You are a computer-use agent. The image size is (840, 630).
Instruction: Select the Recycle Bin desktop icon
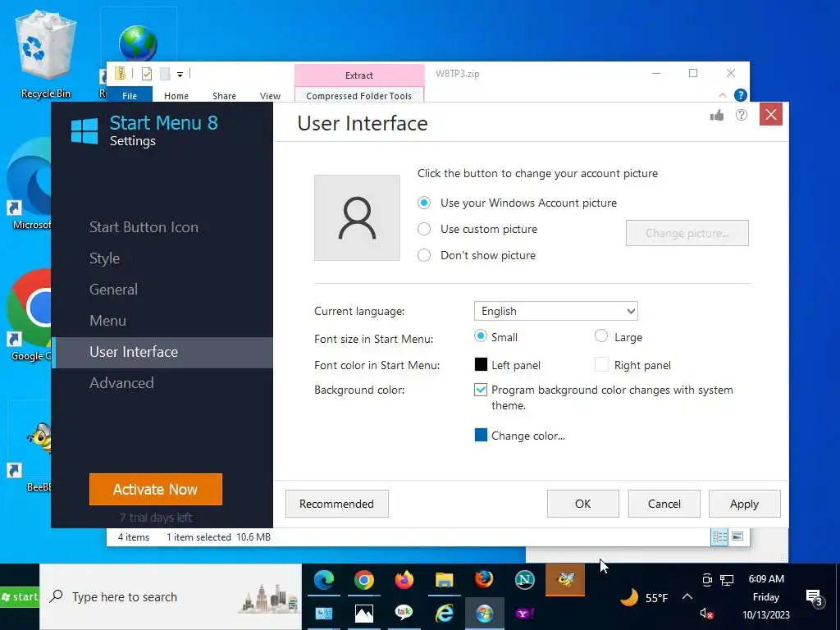(x=46, y=54)
